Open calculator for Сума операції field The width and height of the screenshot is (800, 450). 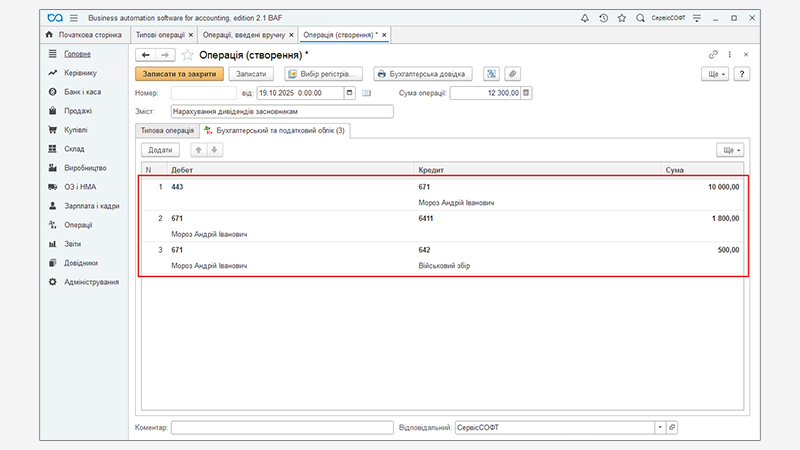(527, 93)
